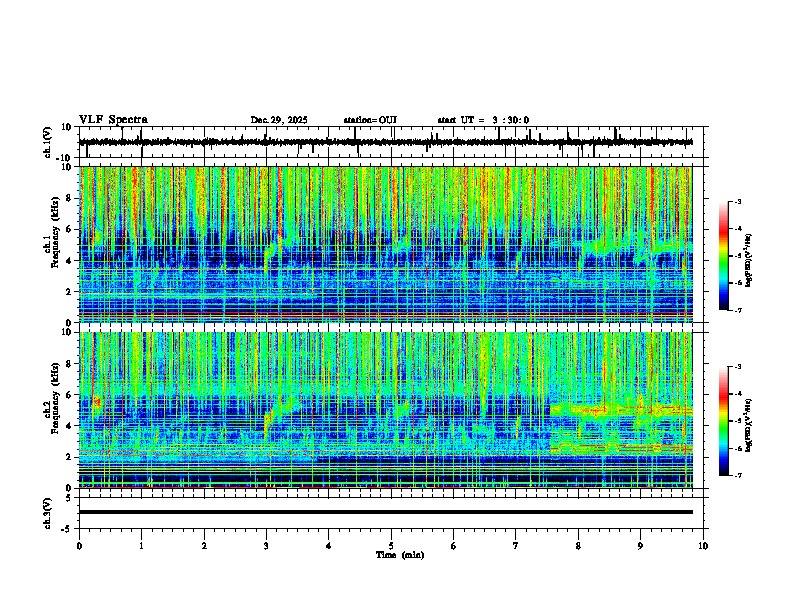
Task: Click time axis tick label "7"
Action: coord(516,546)
